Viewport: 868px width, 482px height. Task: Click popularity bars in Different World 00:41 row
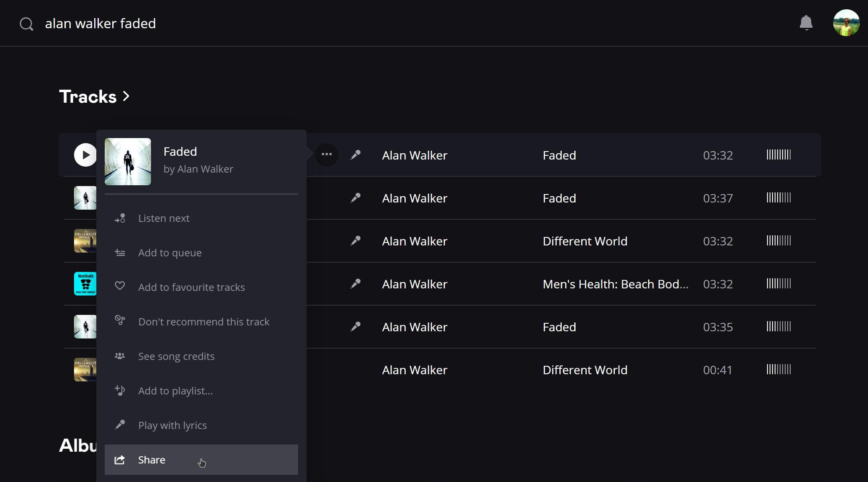point(778,369)
